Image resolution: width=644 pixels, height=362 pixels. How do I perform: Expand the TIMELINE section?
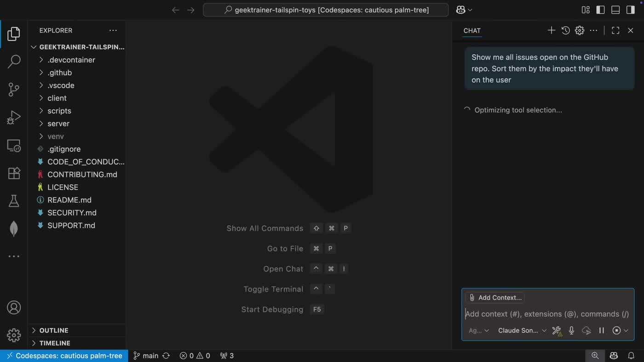pos(77,343)
